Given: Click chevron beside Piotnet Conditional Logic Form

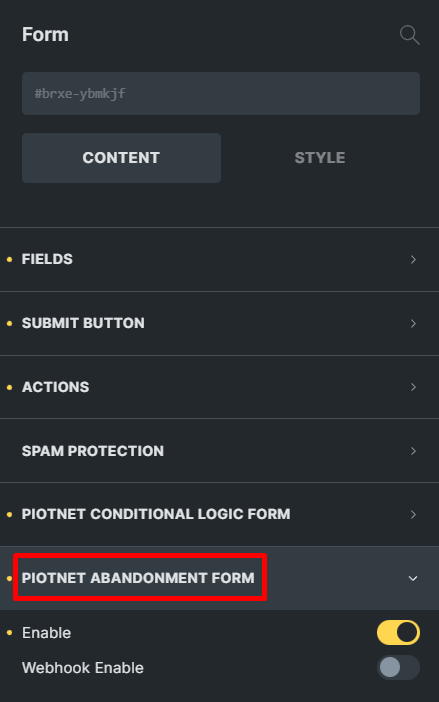Looking at the screenshot, I should (x=413, y=514).
